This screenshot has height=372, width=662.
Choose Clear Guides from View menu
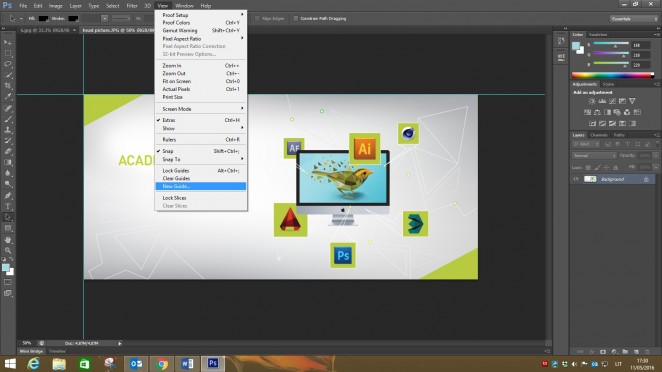click(x=201, y=179)
